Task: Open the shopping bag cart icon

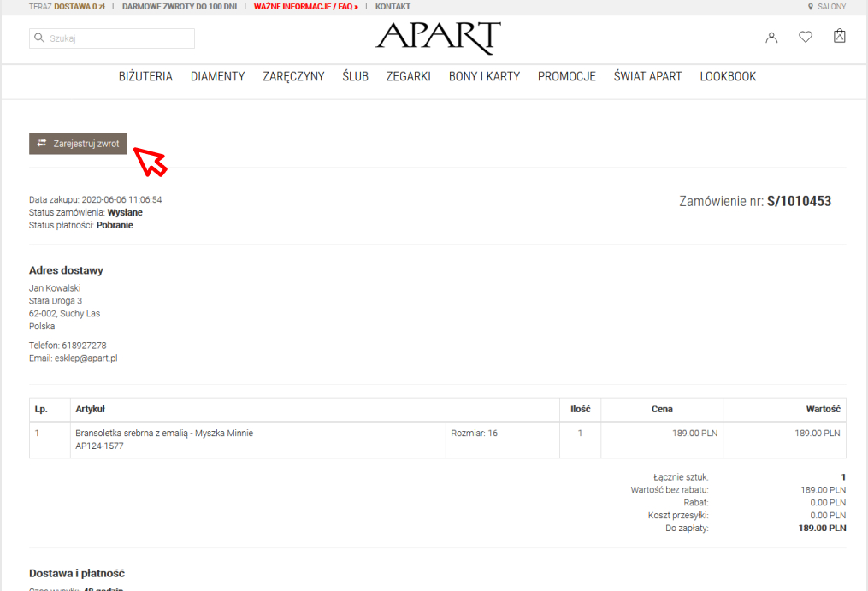Action: [x=839, y=37]
